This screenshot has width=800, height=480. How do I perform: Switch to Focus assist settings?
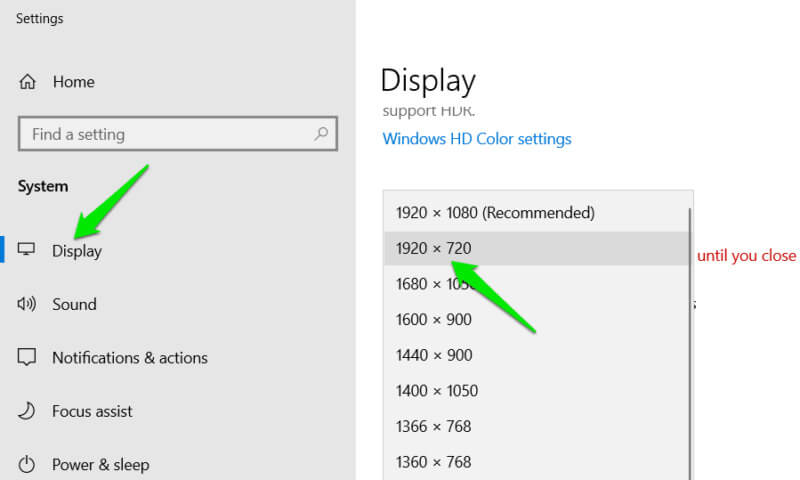tap(92, 411)
